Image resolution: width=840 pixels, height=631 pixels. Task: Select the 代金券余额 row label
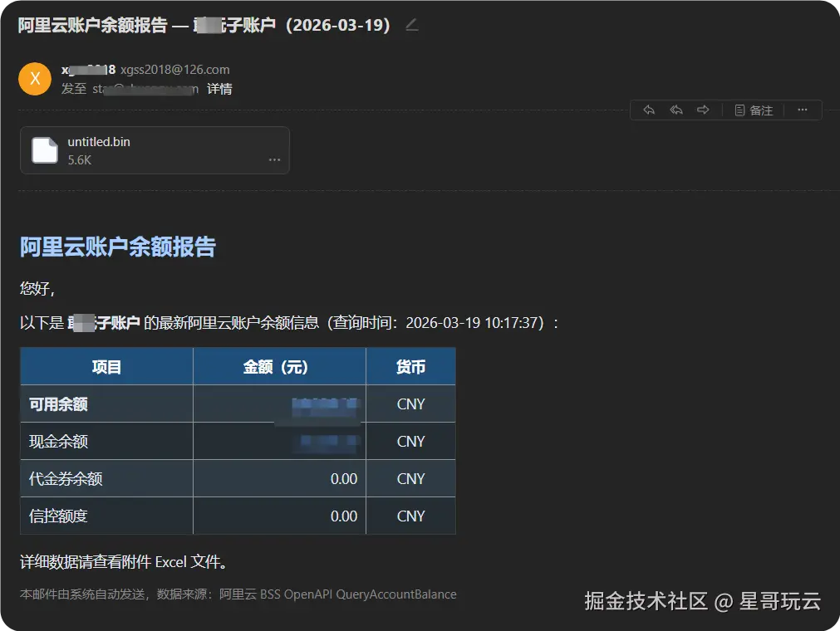[66, 478]
